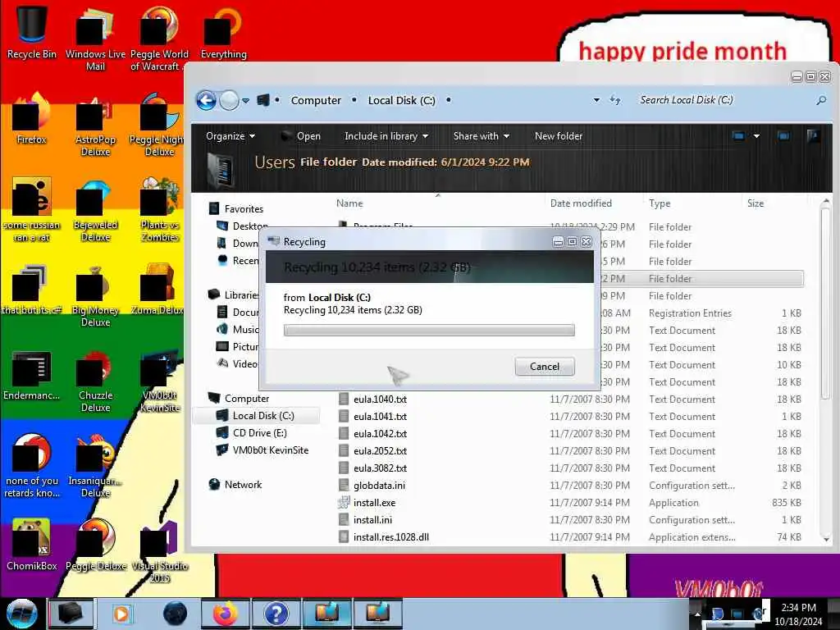Sort by the Size column header
The image size is (840, 630).
[756, 203]
